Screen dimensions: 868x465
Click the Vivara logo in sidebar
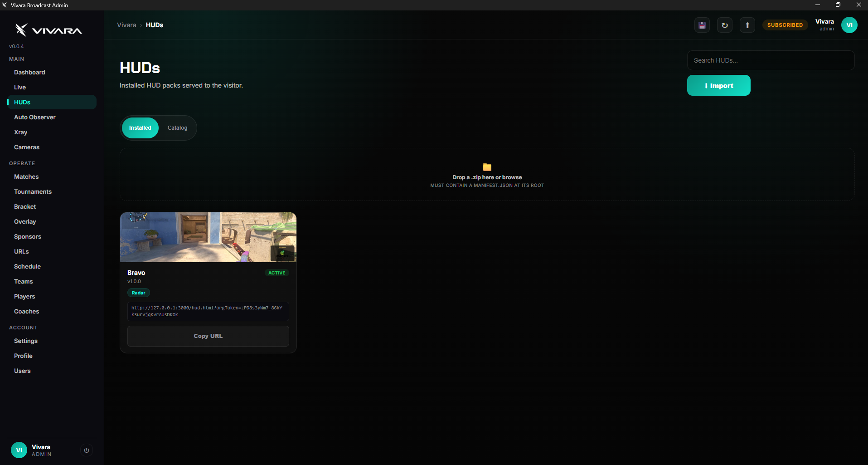tap(48, 30)
